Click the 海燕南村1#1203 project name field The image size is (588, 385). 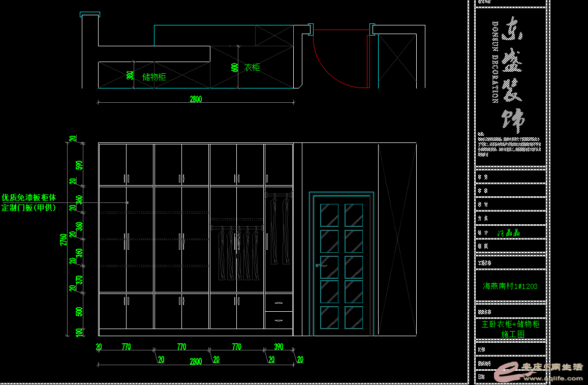click(x=510, y=286)
